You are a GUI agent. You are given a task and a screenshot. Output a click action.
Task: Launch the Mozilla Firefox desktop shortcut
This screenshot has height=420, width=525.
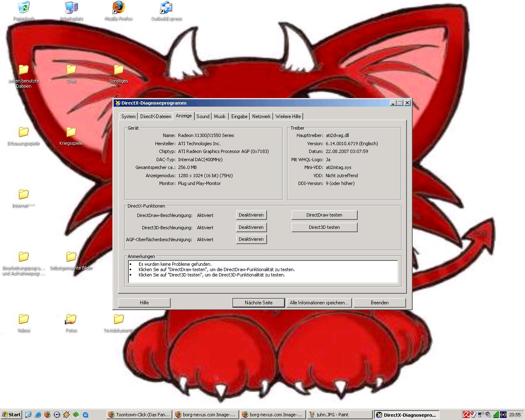point(119,11)
